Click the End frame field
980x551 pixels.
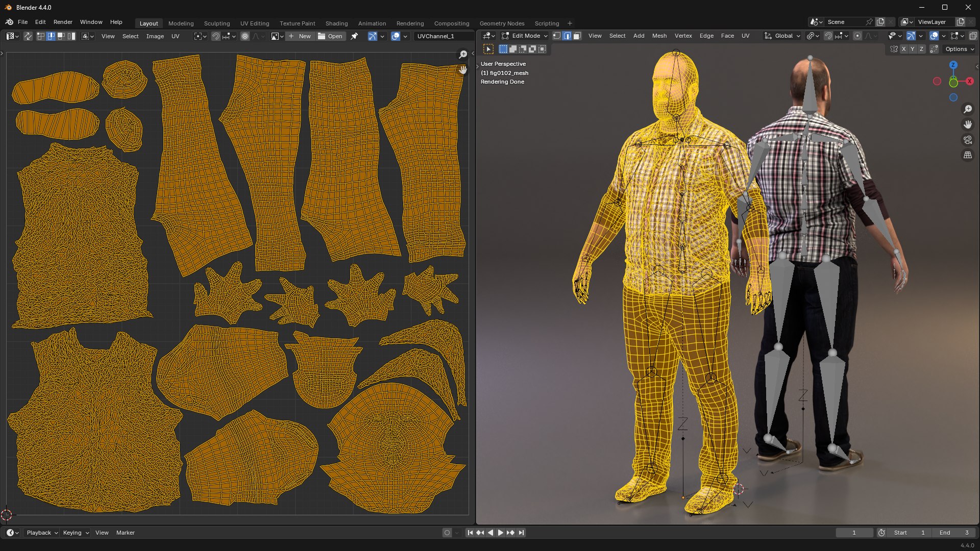click(x=953, y=533)
